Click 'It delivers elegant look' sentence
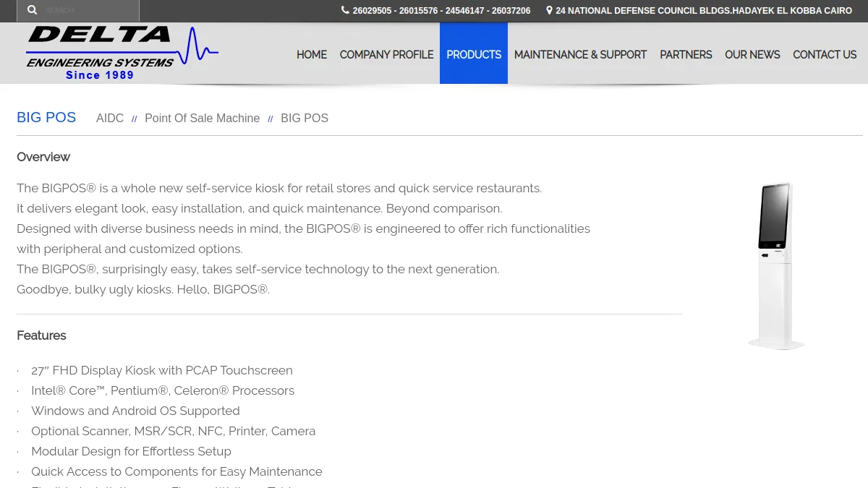The height and width of the screenshot is (488, 868). 260,208
